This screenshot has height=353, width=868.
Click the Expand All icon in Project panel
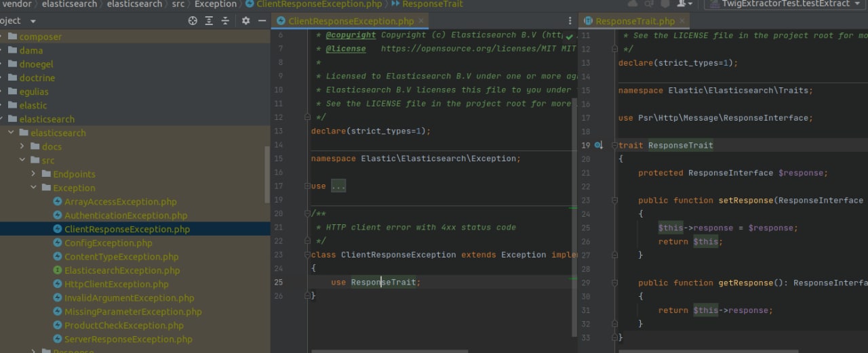click(209, 21)
